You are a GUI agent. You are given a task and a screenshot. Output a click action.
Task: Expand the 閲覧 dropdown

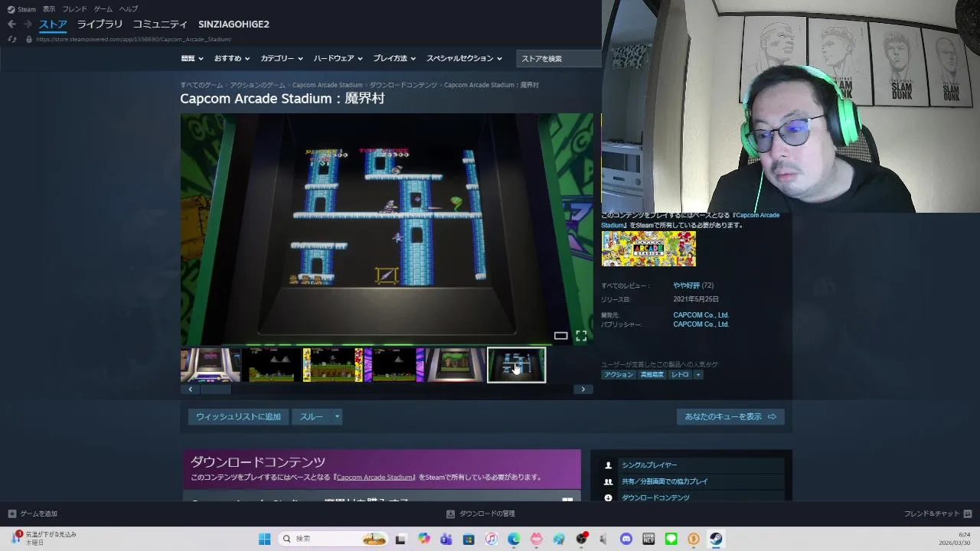[192, 58]
